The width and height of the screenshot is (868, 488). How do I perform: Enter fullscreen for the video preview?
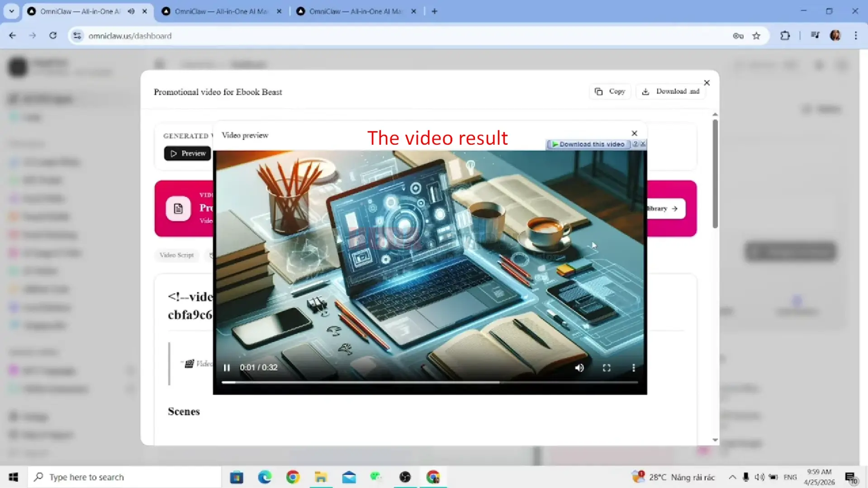coord(607,368)
